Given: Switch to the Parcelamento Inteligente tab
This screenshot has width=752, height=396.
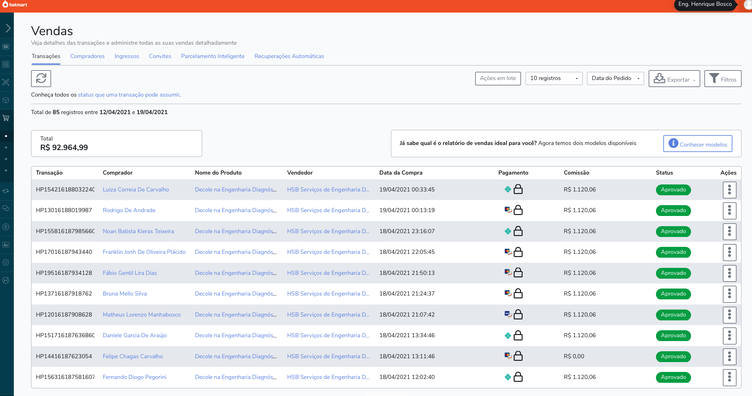Looking at the screenshot, I should (212, 56).
